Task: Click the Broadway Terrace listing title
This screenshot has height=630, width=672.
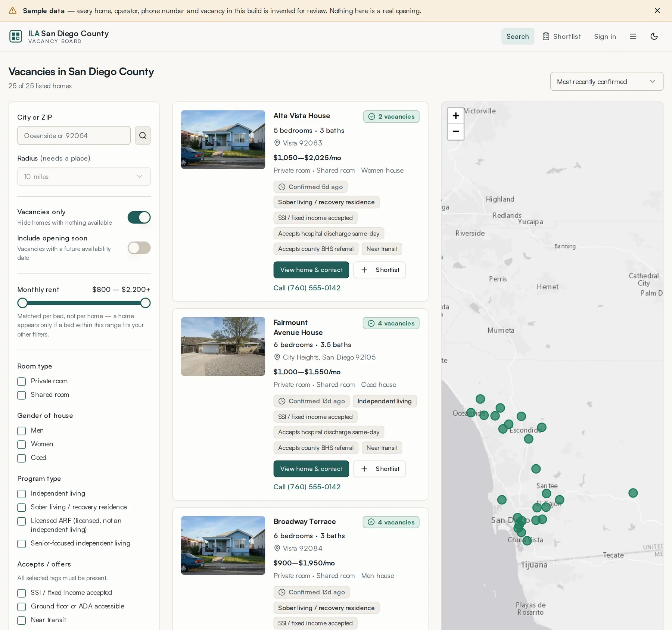Action: click(x=305, y=521)
